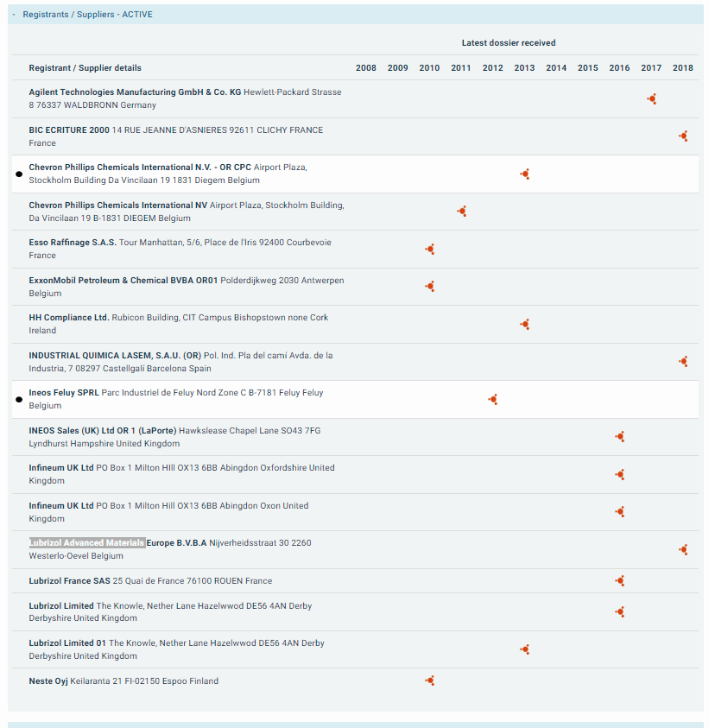Click the 2018 year column header
The image size is (709, 728).
(683, 67)
